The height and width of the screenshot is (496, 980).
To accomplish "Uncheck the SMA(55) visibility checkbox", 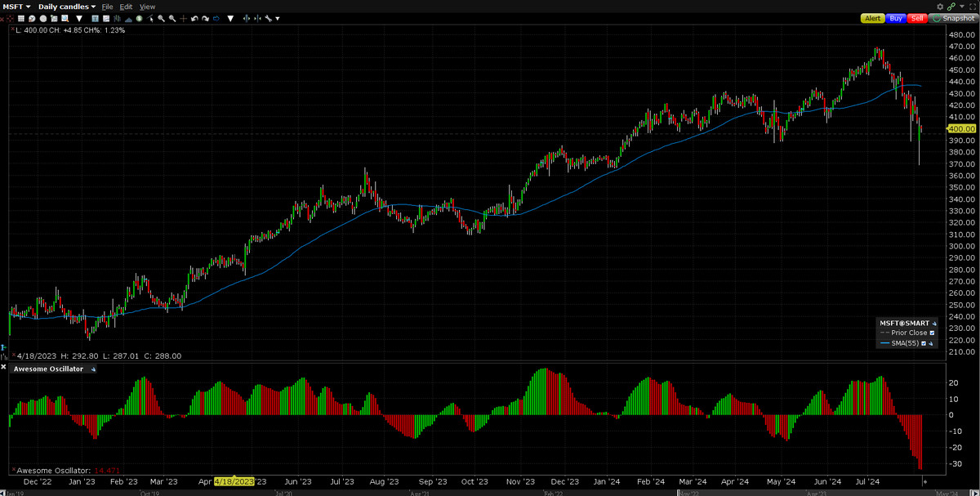I will [924, 344].
